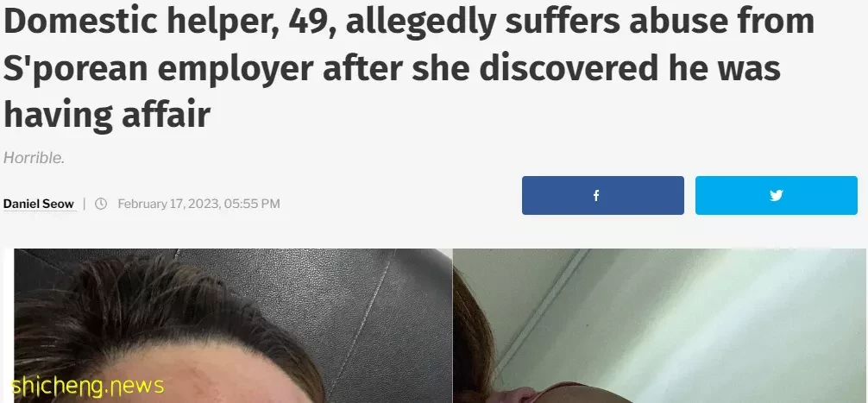Click 'having affair' headline last line
Screen dimensions: 868x403
tap(107, 116)
